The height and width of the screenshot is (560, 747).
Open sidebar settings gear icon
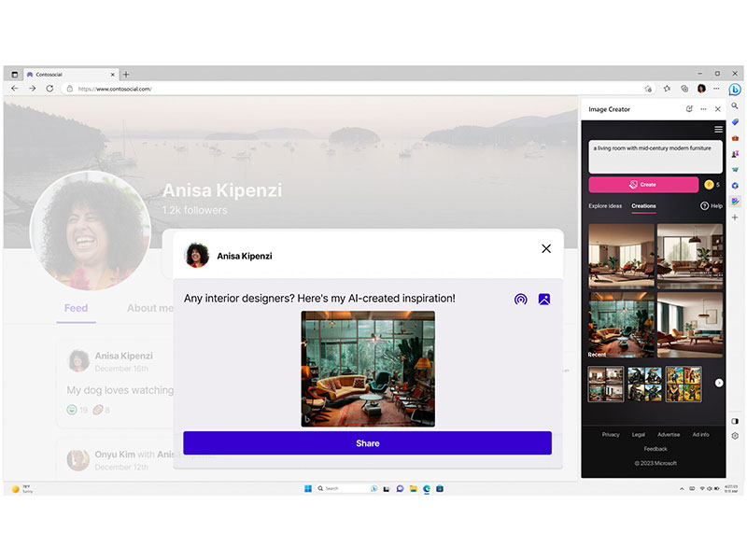pos(735,436)
